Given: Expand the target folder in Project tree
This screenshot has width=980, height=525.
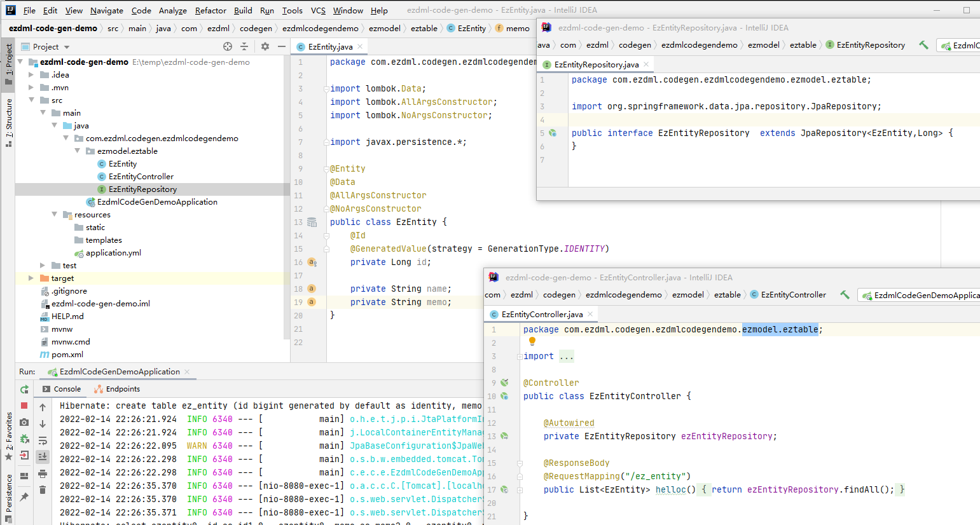Looking at the screenshot, I should 31,278.
